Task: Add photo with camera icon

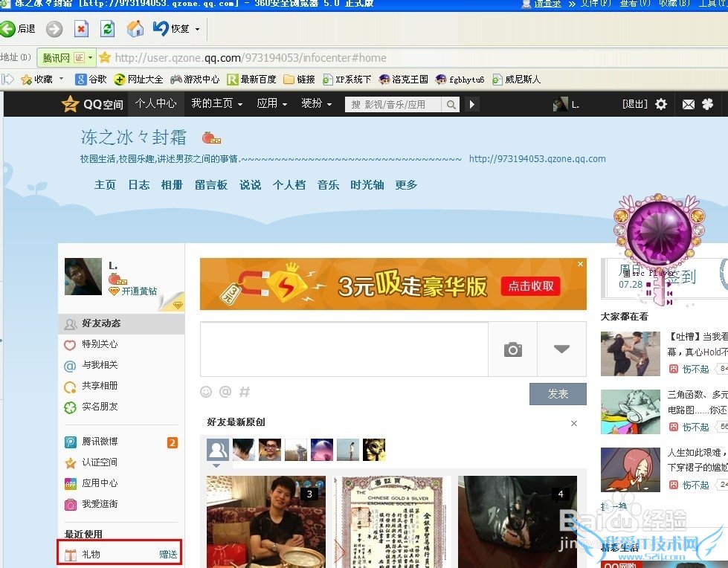Action: 512,349
